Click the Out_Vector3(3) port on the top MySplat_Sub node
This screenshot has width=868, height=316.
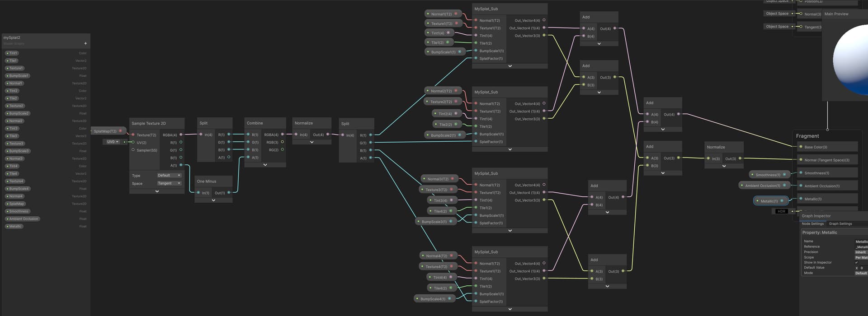(544, 35)
